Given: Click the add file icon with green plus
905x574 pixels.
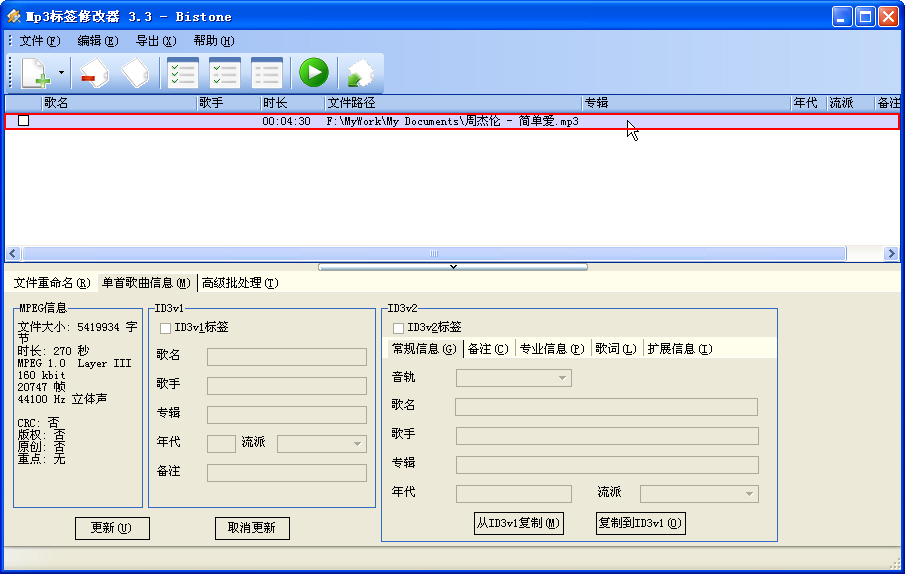Looking at the screenshot, I should click(x=35, y=73).
